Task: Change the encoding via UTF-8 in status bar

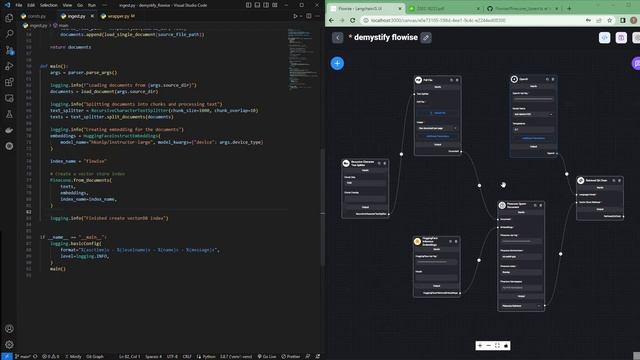Action: [x=172, y=356]
